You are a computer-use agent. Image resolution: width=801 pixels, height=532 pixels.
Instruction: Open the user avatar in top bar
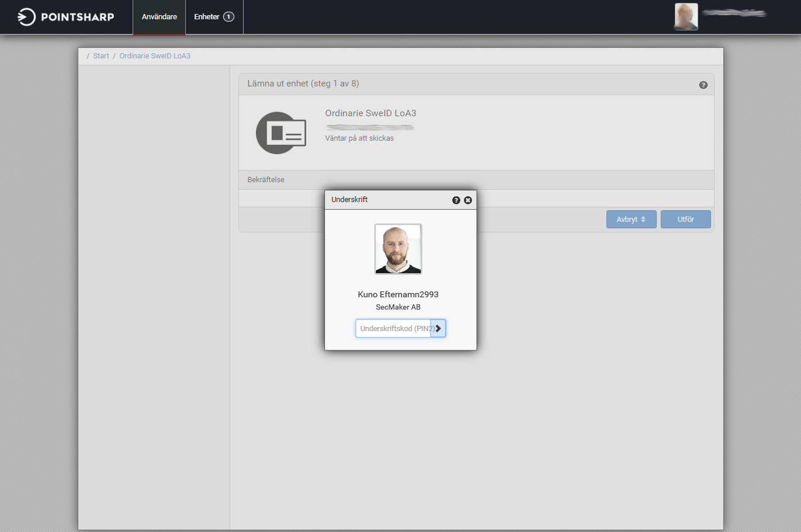[x=686, y=16]
